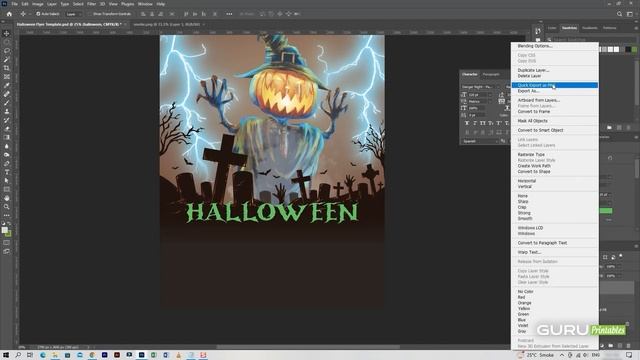Screen dimensions: 640x360
Task: Open the Edit Toolbar ellipsis
Action: [x=7, y=215]
